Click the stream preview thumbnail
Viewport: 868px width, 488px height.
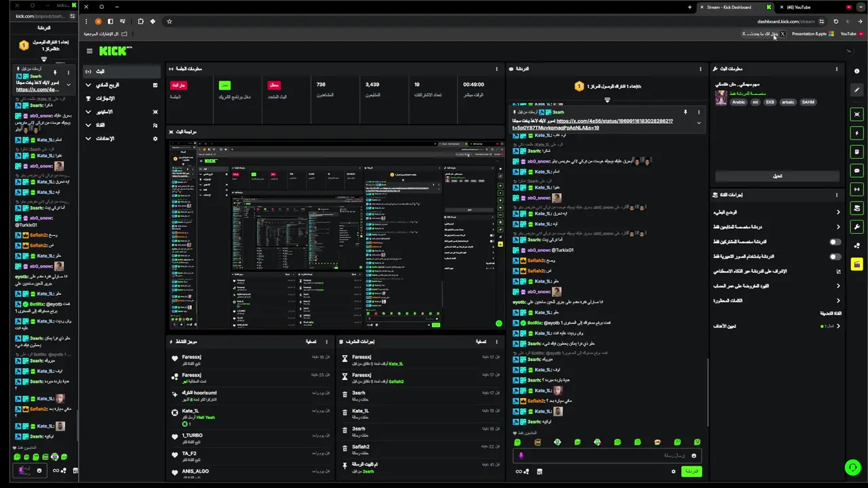[x=336, y=235]
